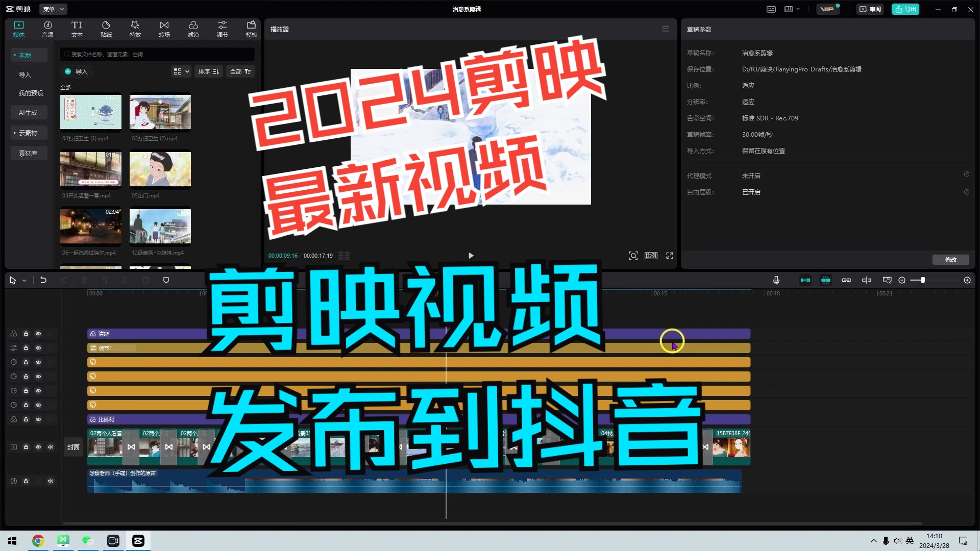Click the undo arrow in timeline toolbar

tap(43, 280)
